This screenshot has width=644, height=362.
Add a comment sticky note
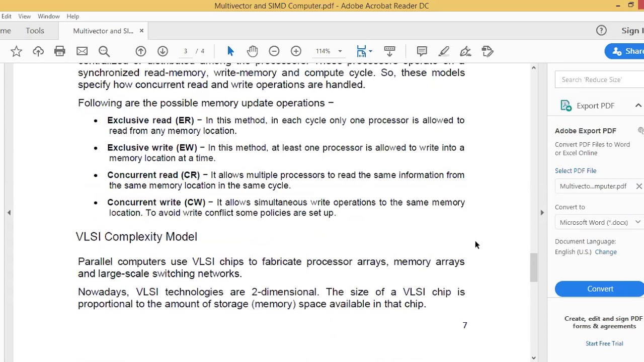[422, 51]
